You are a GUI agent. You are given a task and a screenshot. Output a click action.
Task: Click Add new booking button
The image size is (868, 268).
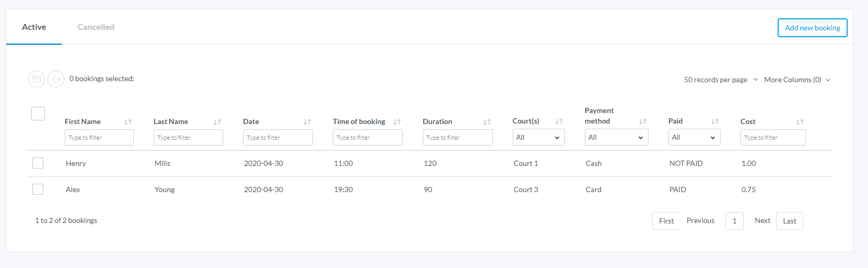coord(812,28)
